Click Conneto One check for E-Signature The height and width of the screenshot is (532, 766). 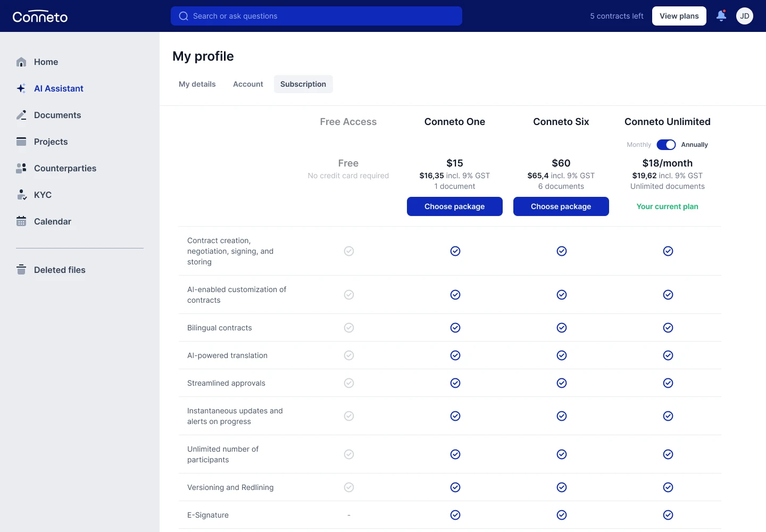click(x=455, y=515)
